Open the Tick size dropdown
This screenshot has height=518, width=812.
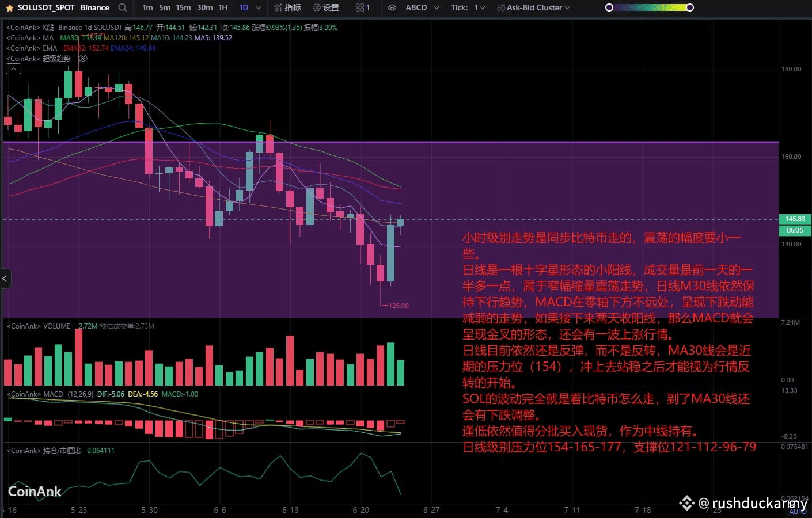(468, 7)
